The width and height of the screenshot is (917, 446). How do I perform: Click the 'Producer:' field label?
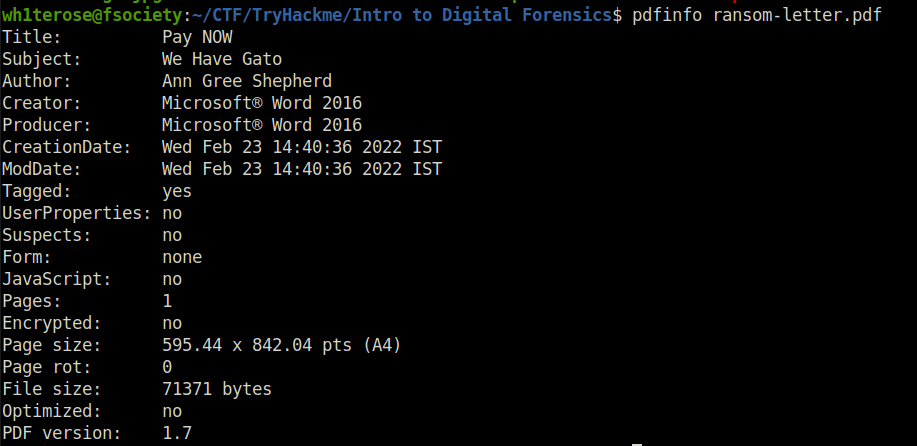pyautogui.click(x=47, y=125)
